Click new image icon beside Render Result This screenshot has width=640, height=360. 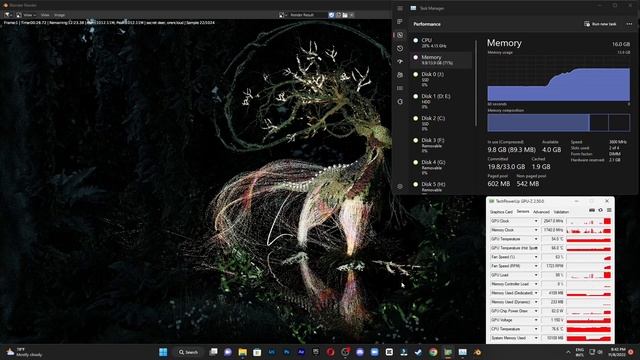pos(338,15)
